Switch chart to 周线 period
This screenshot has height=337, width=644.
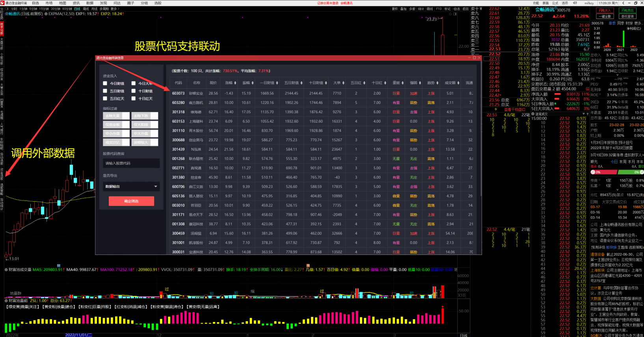pyautogui.click(x=86, y=9)
